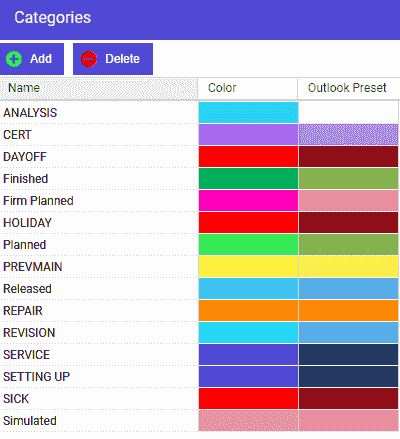
Task: Open the Outlook Preset swatch for Simulated
Action: (x=348, y=421)
